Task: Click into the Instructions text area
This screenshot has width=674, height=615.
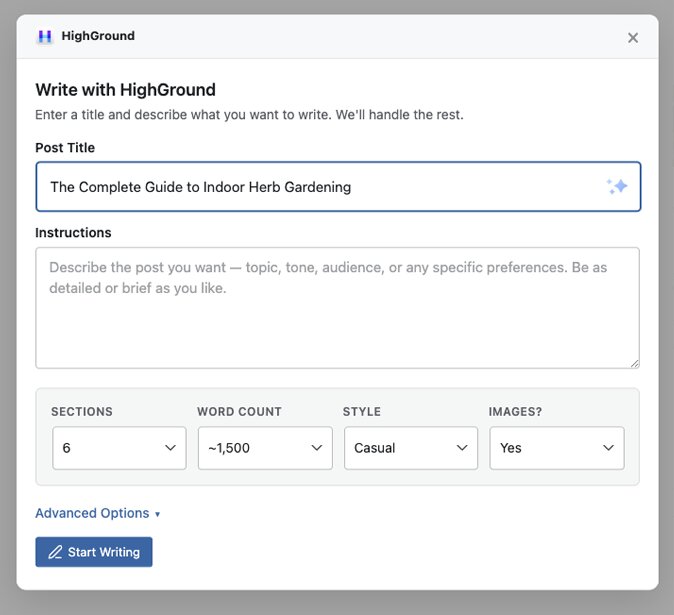Action: [x=337, y=308]
